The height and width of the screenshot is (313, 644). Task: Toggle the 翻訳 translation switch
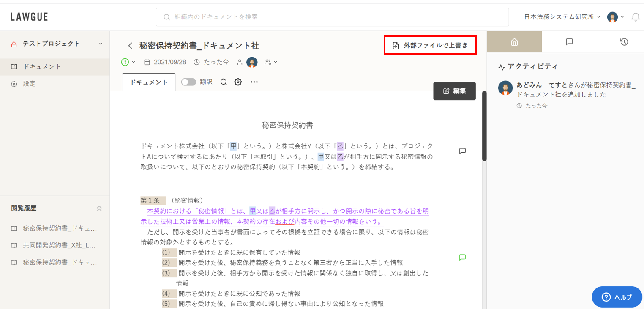(188, 82)
